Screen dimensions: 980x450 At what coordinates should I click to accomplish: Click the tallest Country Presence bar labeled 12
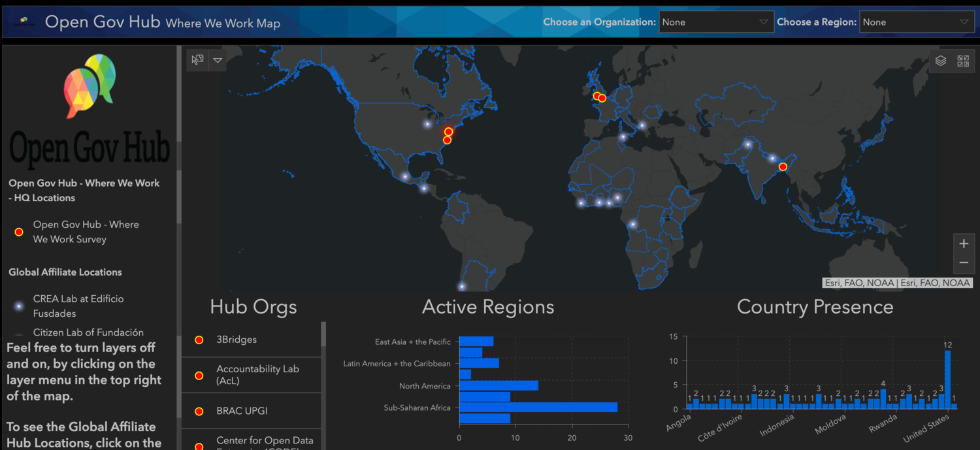(x=947, y=379)
